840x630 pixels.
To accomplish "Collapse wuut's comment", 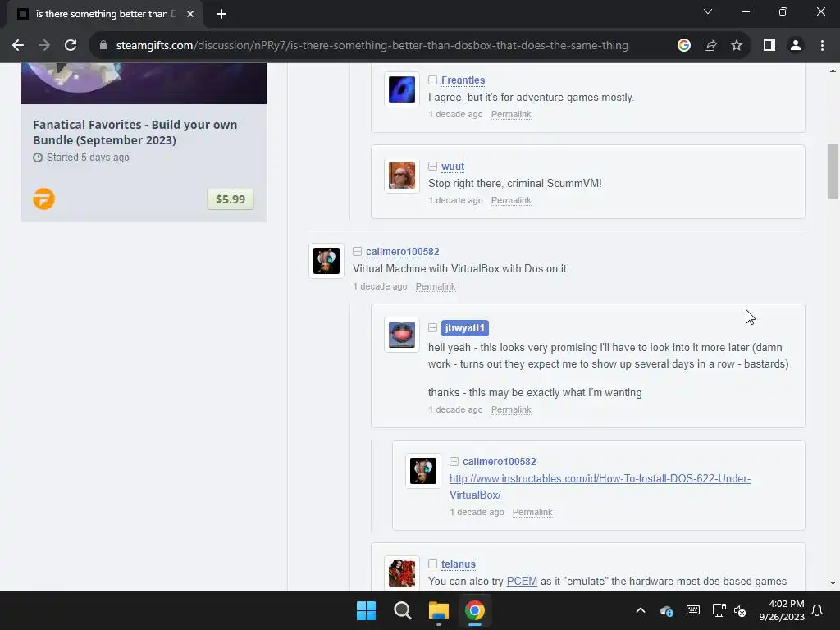I will [x=432, y=167].
